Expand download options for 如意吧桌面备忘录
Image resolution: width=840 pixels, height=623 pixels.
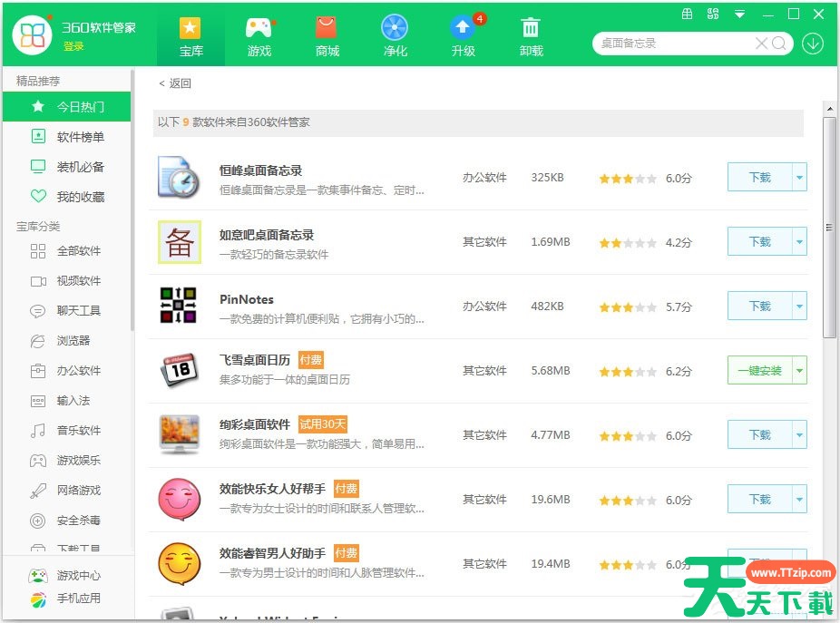pos(799,241)
